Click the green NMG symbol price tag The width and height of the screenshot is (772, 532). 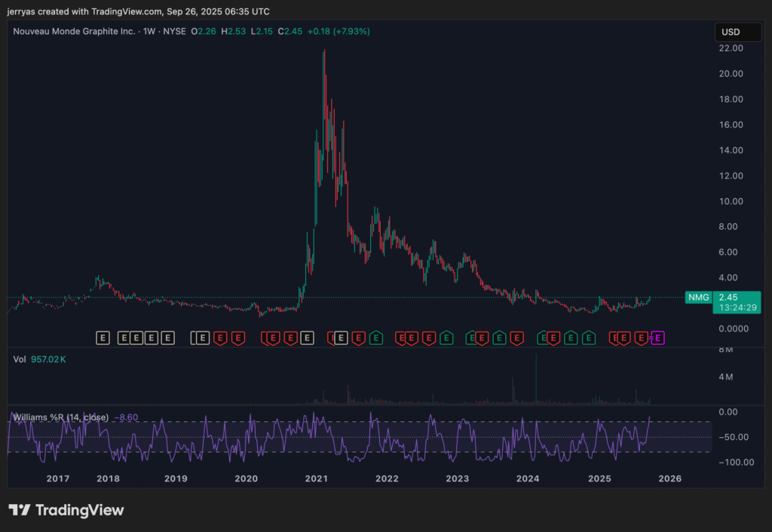pos(697,298)
